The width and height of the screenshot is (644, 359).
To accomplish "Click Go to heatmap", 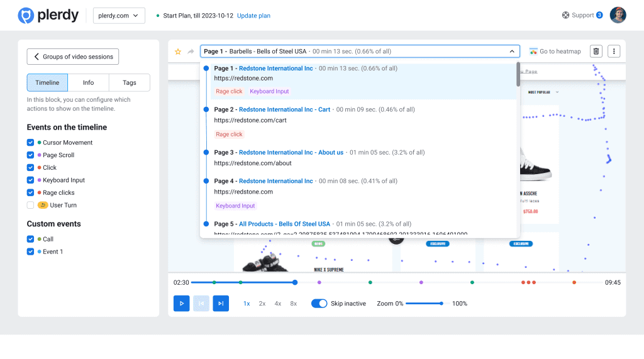I will 555,52.
